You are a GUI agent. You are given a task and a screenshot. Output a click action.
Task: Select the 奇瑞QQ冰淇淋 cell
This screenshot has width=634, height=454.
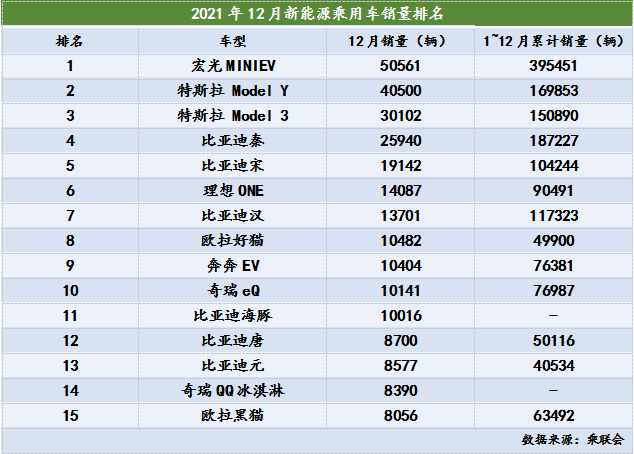coord(233,391)
